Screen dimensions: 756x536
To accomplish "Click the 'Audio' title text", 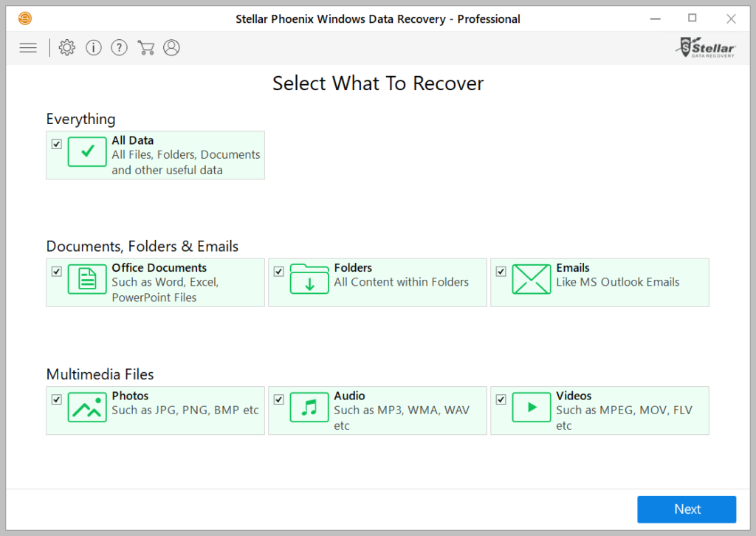I will [x=349, y=396].
